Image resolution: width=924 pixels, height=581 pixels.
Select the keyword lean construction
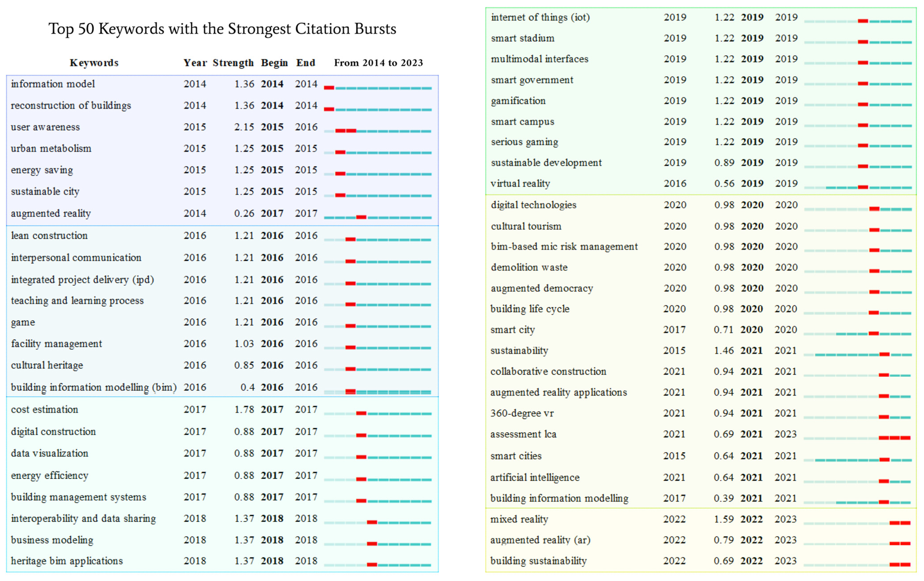49,236
